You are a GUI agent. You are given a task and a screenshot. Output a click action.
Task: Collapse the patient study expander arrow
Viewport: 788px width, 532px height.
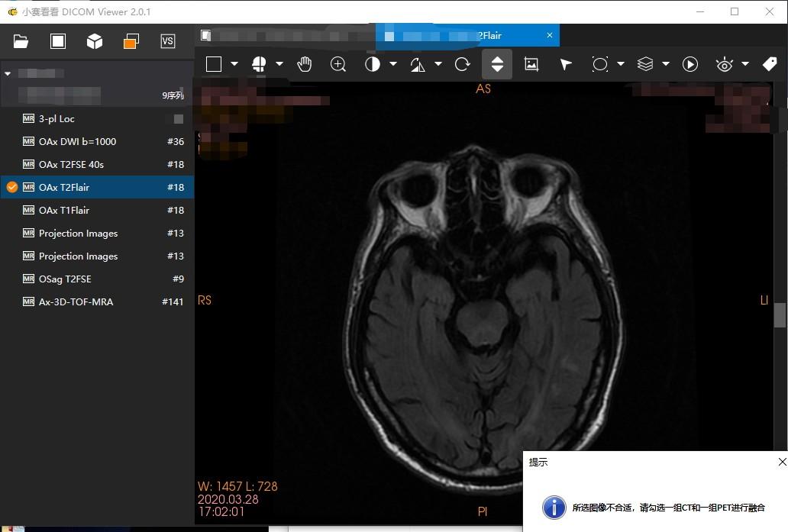click(x=8, y=73)
